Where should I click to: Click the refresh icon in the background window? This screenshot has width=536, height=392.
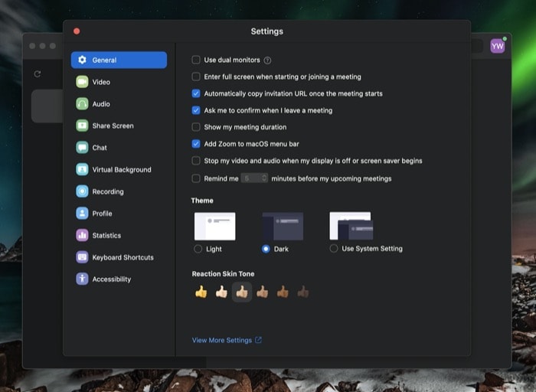click(38, 73)
